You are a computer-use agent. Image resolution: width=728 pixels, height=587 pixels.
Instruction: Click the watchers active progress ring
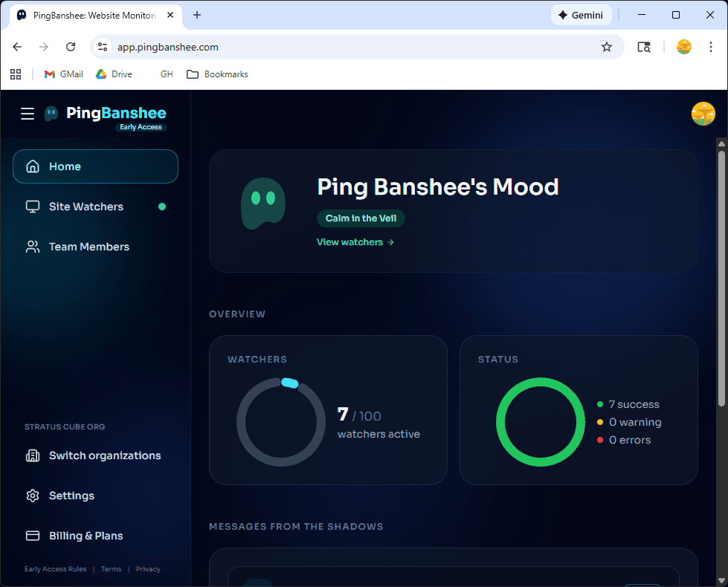tap(280, 423)
